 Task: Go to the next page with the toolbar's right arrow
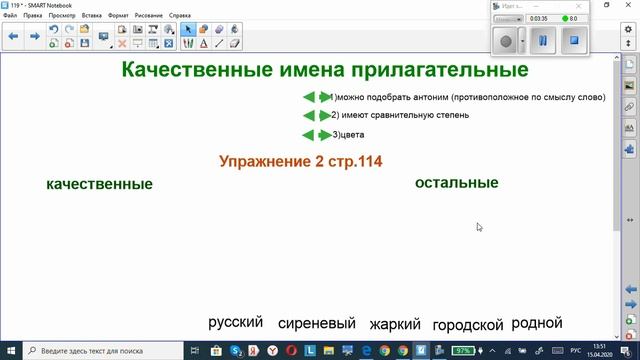click(x=35, y=36)
